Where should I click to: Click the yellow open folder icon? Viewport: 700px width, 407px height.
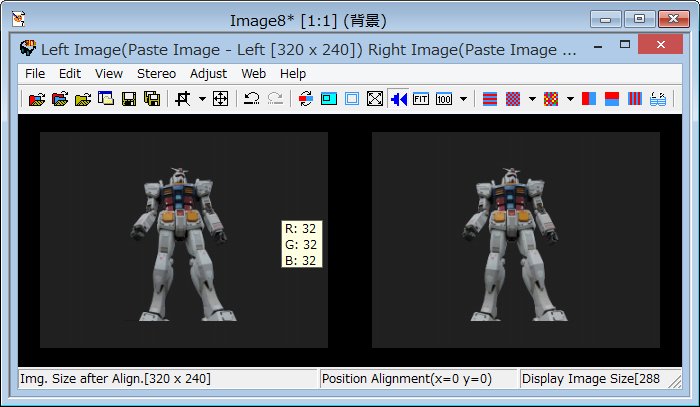(83, 99)
